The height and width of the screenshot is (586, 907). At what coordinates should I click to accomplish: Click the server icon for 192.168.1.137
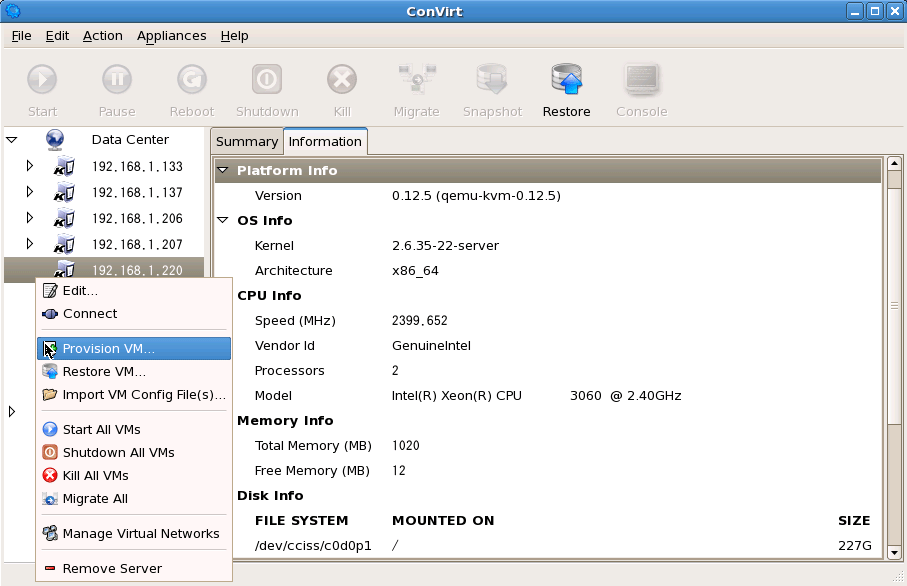[64, 192]
